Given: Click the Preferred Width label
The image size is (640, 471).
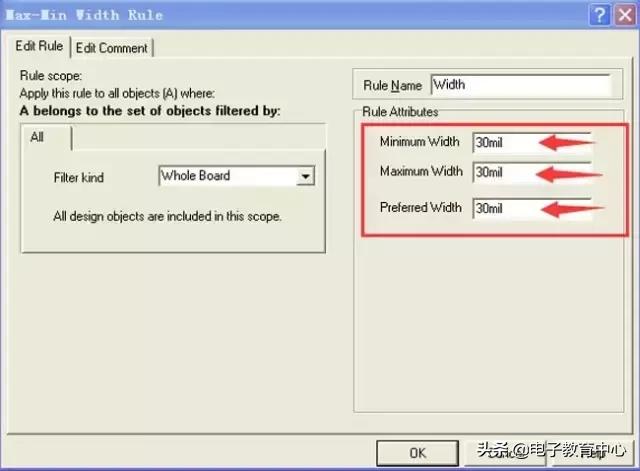Looking at the screenshot, I should 420,208.
